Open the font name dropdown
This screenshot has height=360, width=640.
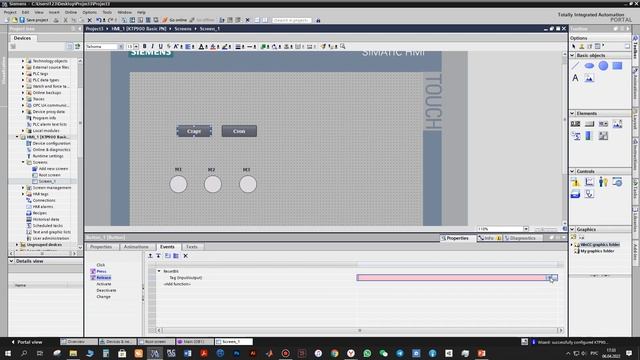(121, 47)
